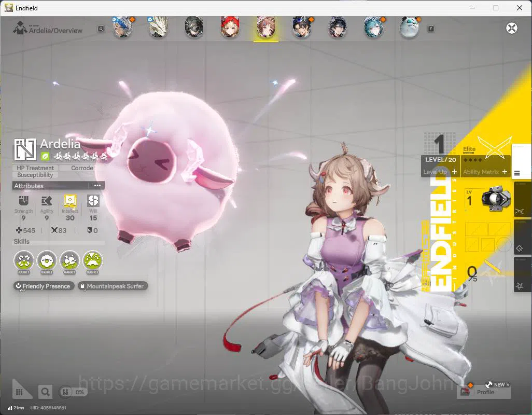This screenshot has width=532, height=415.
Task: Select the red-hooded blonde operator portrait
Action: click(230, 27)
